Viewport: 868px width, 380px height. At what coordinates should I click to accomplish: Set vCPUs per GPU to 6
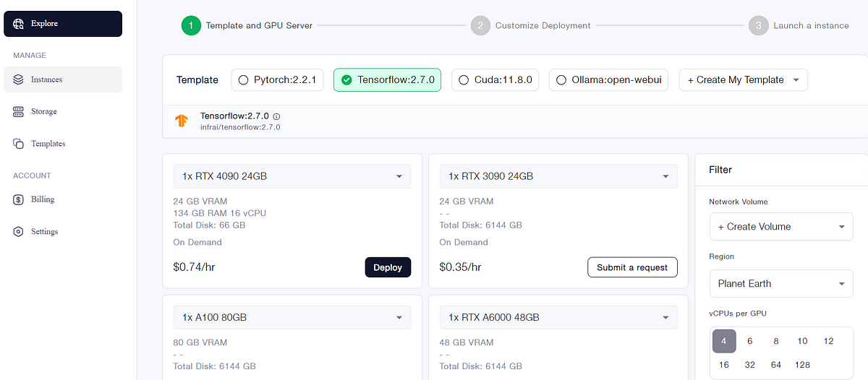pyautogui.click(x=750, y=341)
